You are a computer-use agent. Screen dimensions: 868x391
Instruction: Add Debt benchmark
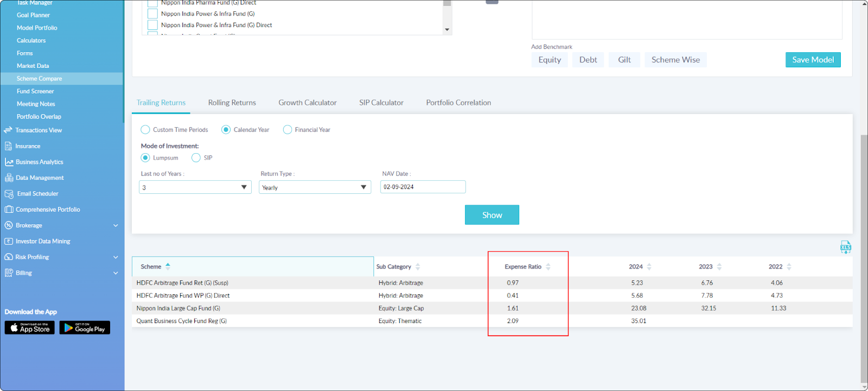tap(588, 60)
